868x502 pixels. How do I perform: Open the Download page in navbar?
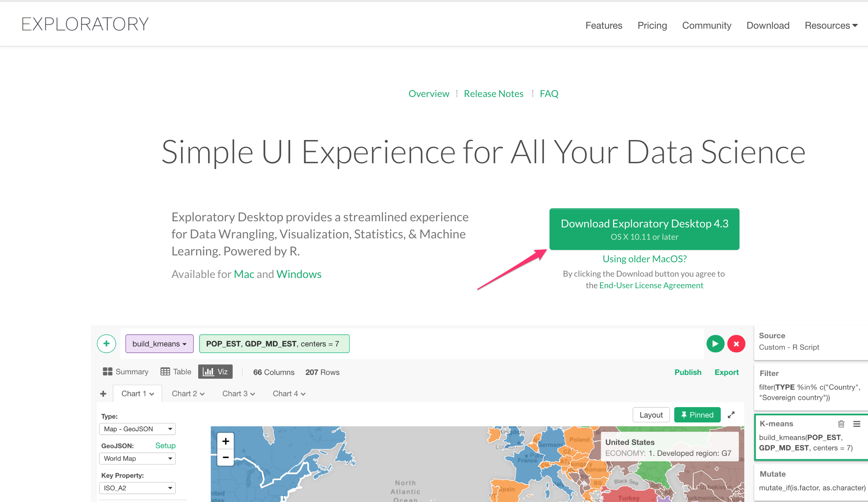click(x=768, y=26)
